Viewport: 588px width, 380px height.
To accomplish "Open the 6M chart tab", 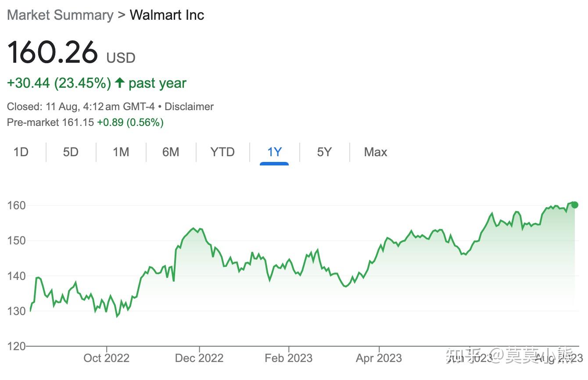I will click(171, 152).
